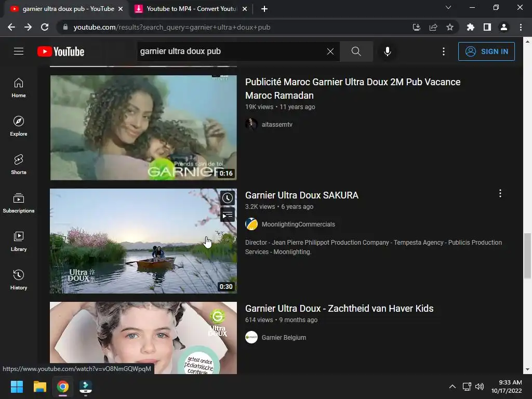Click the SIGN IN button
532x399 pixels.
click(486, 51)
